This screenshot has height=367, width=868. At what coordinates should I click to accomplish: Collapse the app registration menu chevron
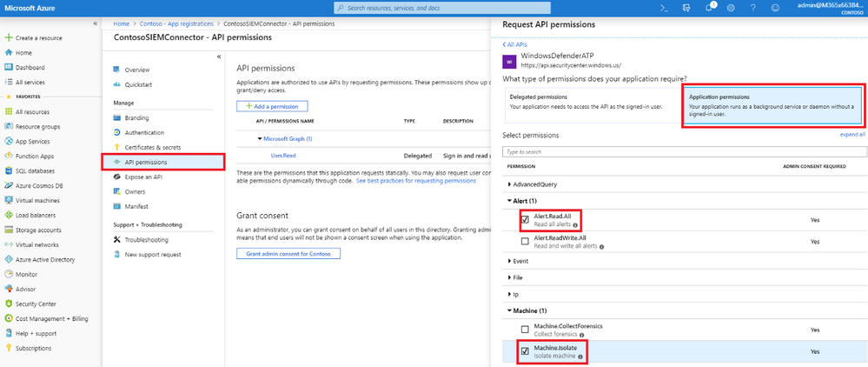[x=219, y=57]
